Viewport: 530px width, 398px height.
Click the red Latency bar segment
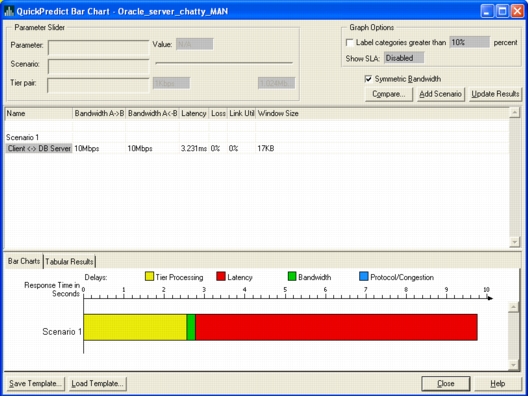pos(336,327)
